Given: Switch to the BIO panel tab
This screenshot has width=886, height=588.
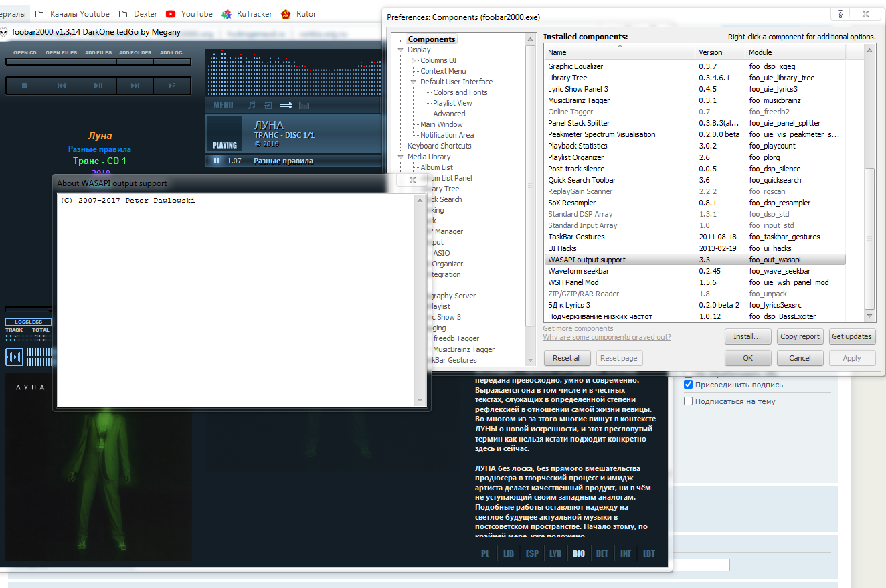Looking at the screenshot, I should pos(578,553).
